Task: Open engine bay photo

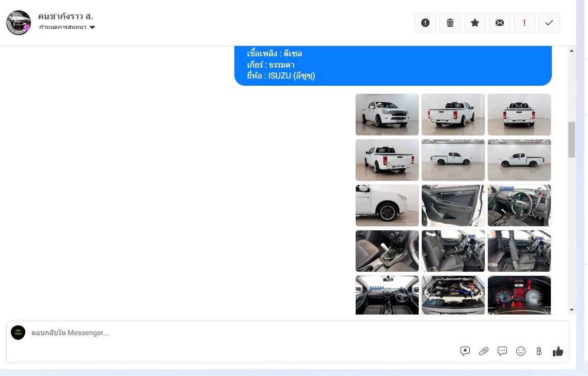Action: point(453,295)
